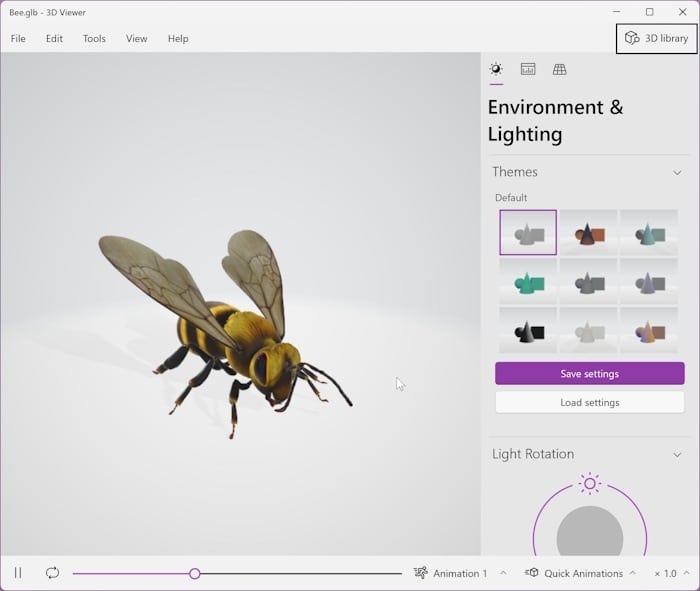Open the Tools menu
This screenshot has height=591, width=700.
click(x=94, y=38)
